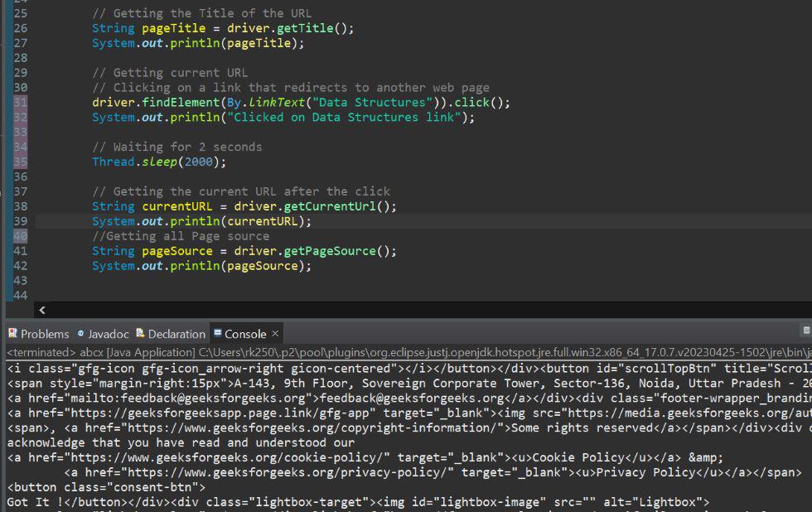Click line number 40 in the gutter
Viewport: 812px width, 512px height.
coord(20,236)
